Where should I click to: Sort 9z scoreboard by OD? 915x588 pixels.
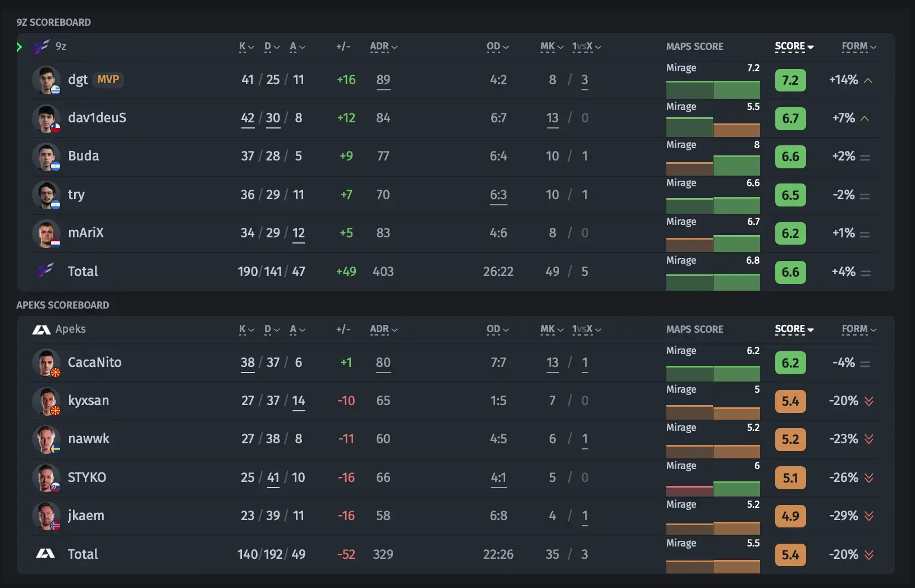point(497,47)
